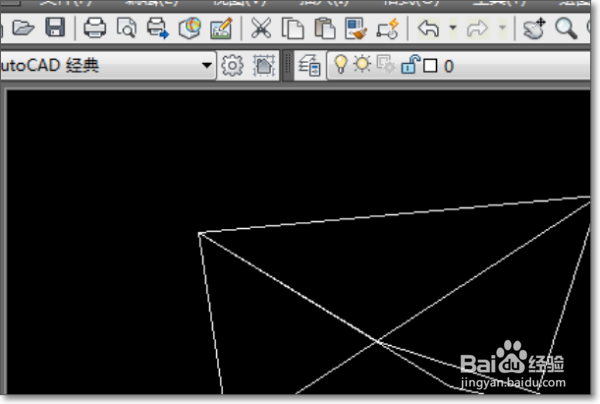600x404 pixels.
Task: Toggle the layer 0 lock padlock icon
Action: click(x=410, y=64)
